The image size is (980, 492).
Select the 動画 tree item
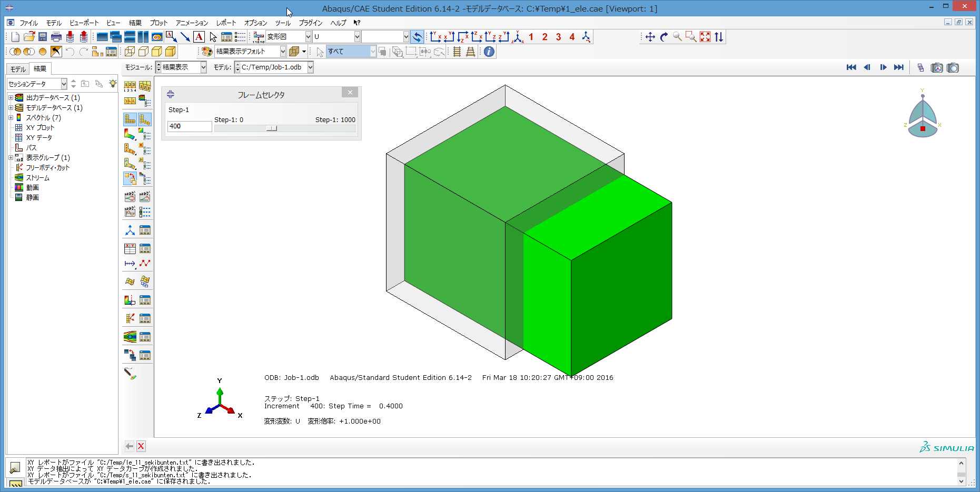point(32,188)
